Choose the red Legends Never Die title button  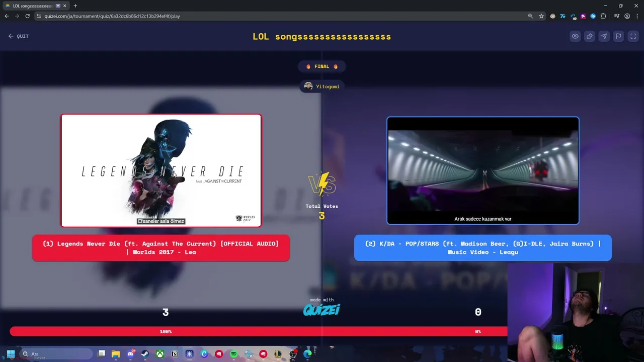(x=161, y=248)
